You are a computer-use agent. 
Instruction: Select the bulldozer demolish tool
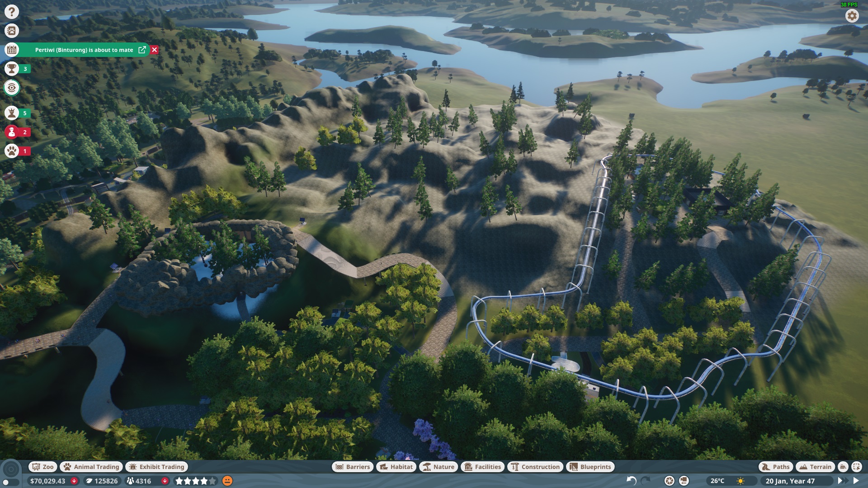click(843, 467)
